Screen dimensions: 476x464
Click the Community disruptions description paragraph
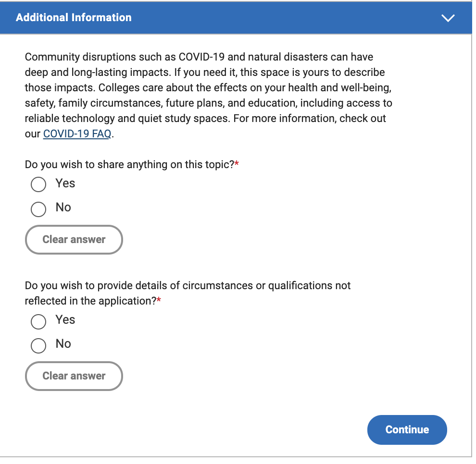tap(210, 96)
